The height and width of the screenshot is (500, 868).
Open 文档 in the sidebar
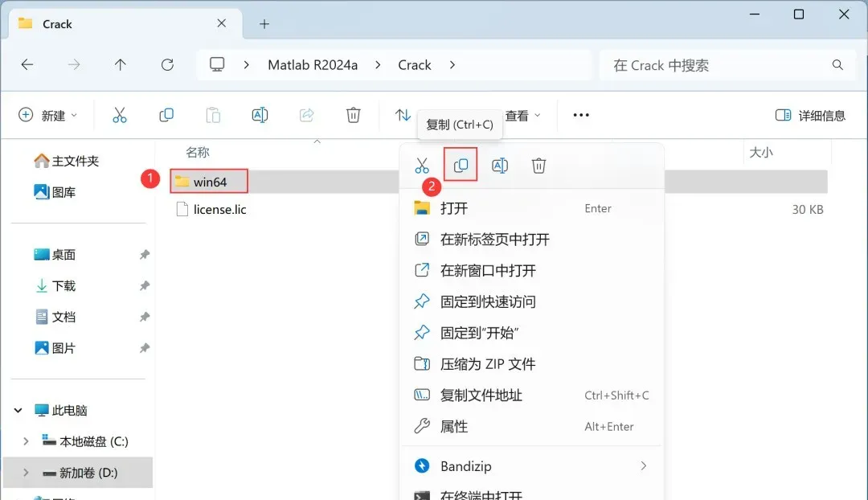pos(55,317)
